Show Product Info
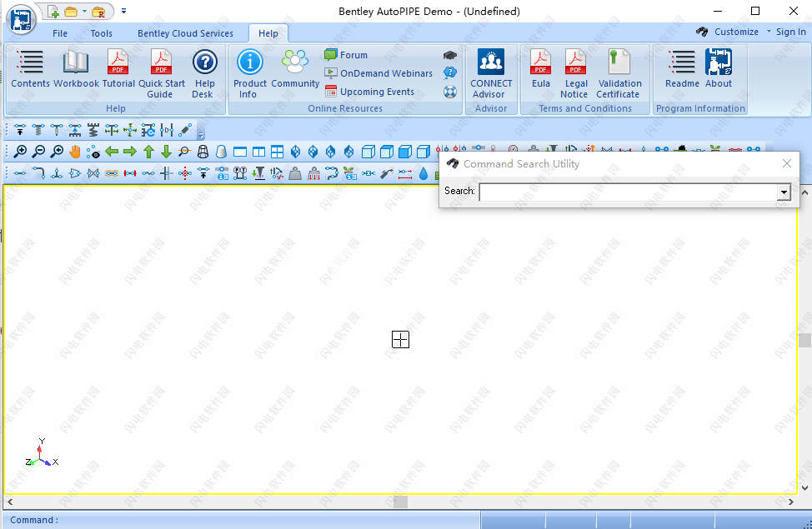Image resolution: width=812 pixels, height=529 pixels. [x=249, y=73]
